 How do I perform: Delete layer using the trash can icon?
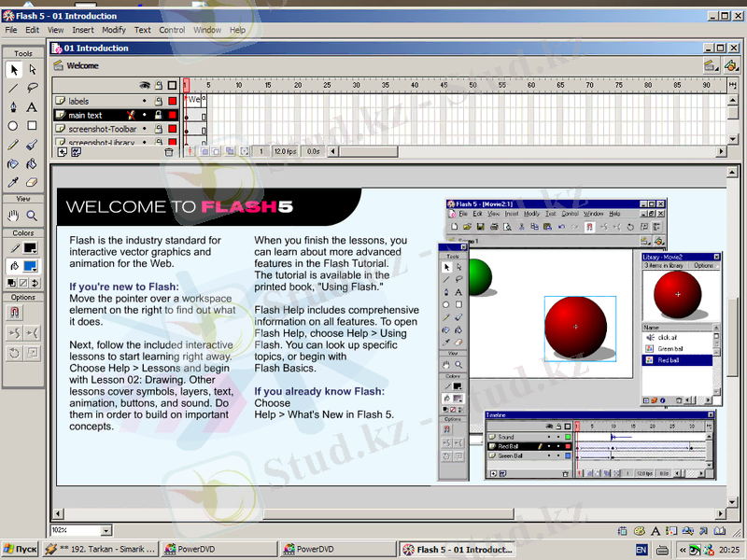click(x=169, y=151)
